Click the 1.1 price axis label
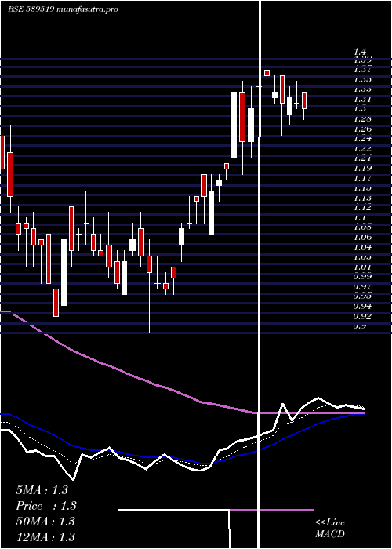 [x=360, y=218]
